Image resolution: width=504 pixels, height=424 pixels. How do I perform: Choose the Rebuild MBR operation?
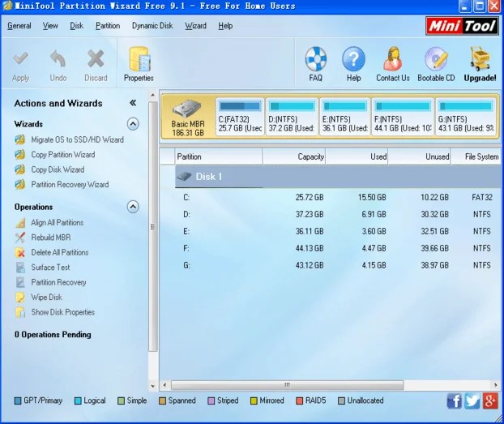[51, 237]
